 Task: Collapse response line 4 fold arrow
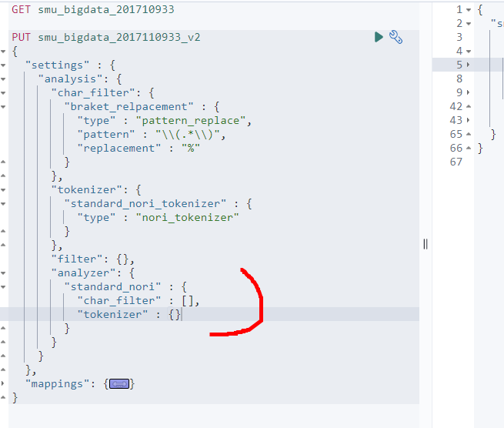pyautogui.click(x=469, y=52)
